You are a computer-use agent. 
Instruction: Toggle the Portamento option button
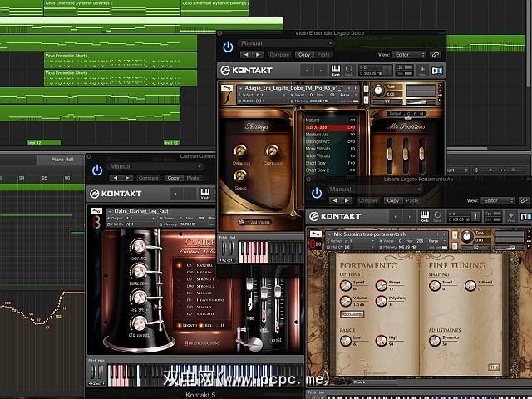click(x=352, y=315)
